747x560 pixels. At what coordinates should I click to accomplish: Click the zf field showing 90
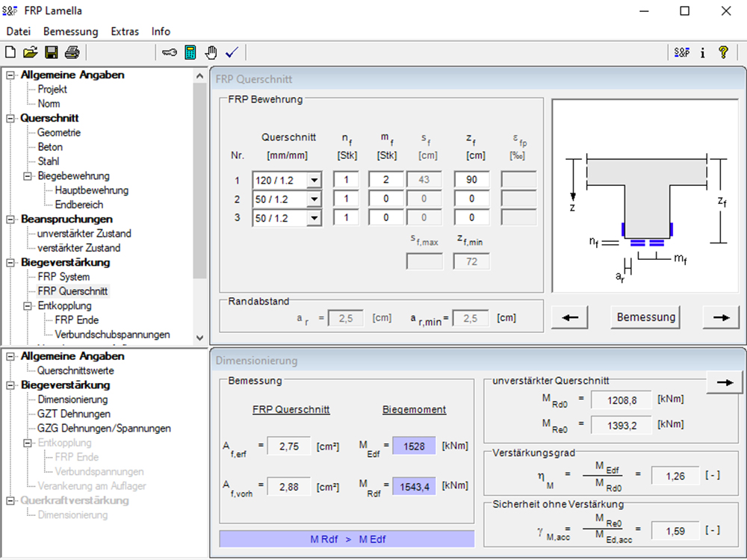[x=471, y=180]
